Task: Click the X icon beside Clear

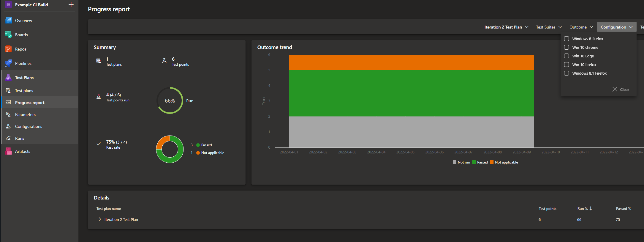Action: point(615,89)
